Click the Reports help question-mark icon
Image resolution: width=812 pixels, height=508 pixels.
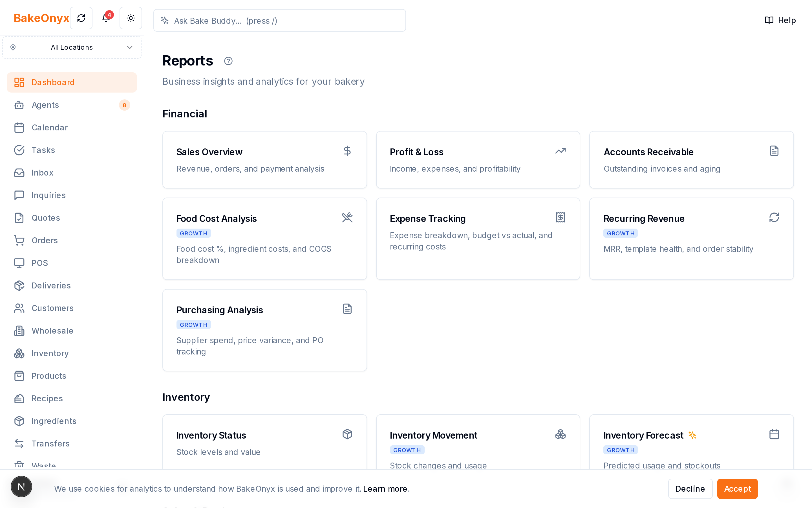[x=228, y=61]
